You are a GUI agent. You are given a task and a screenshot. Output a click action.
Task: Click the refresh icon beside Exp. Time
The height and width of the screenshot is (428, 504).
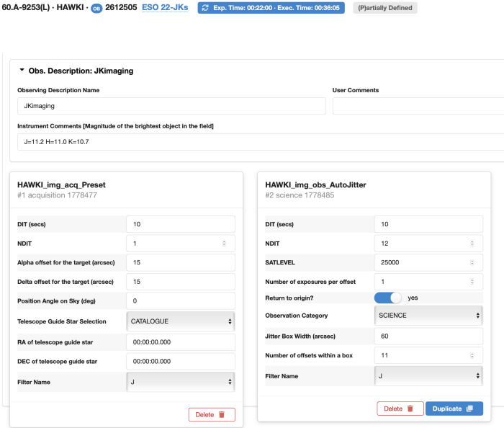(206, 8)
